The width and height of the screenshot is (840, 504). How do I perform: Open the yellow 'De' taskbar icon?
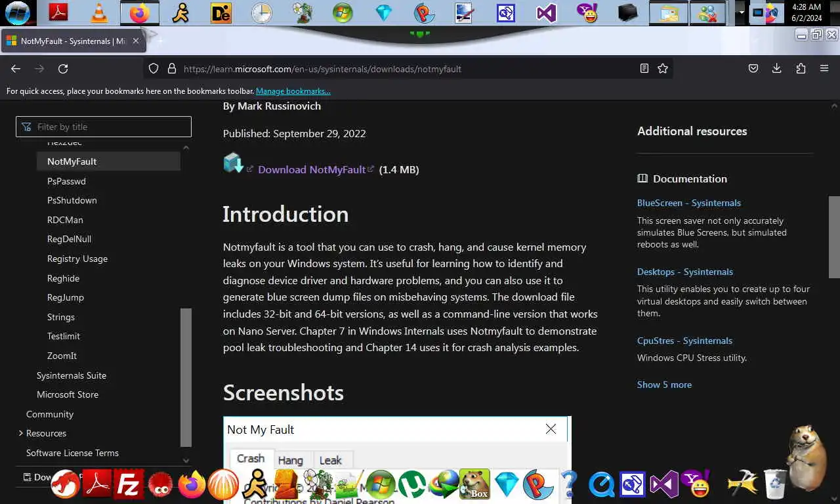(x=221, y=12)
